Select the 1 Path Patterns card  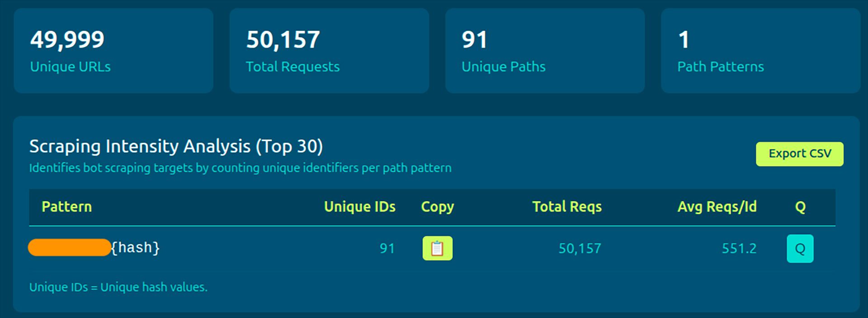[x=760, y=51]
